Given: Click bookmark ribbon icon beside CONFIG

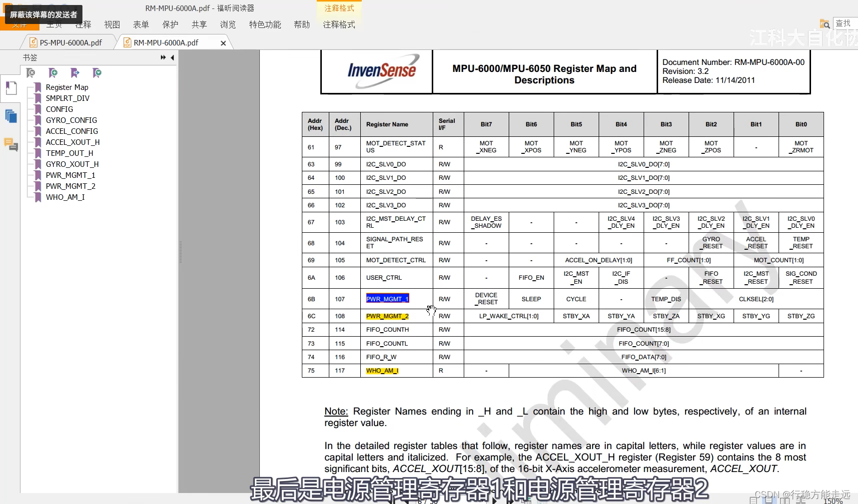Looking at the screenshot, I should click(38, 109).
